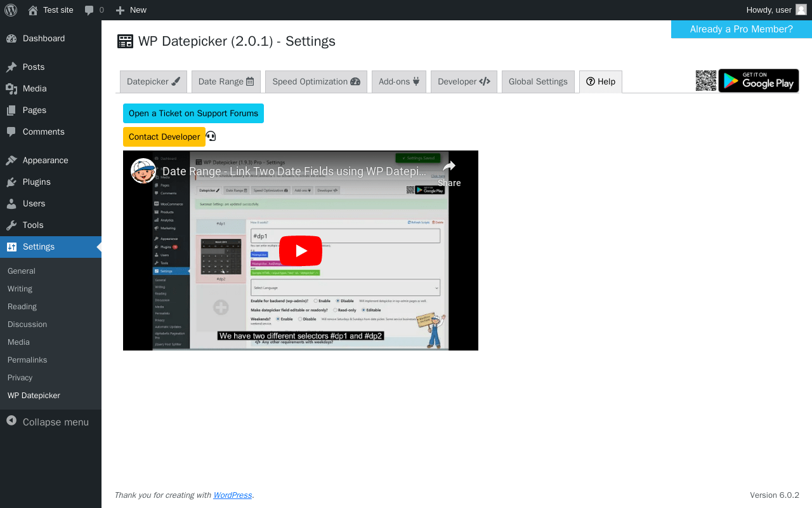The image size is (812, 508).
Task: Open the Speed Optimization tab
Action: coord(316,82)
